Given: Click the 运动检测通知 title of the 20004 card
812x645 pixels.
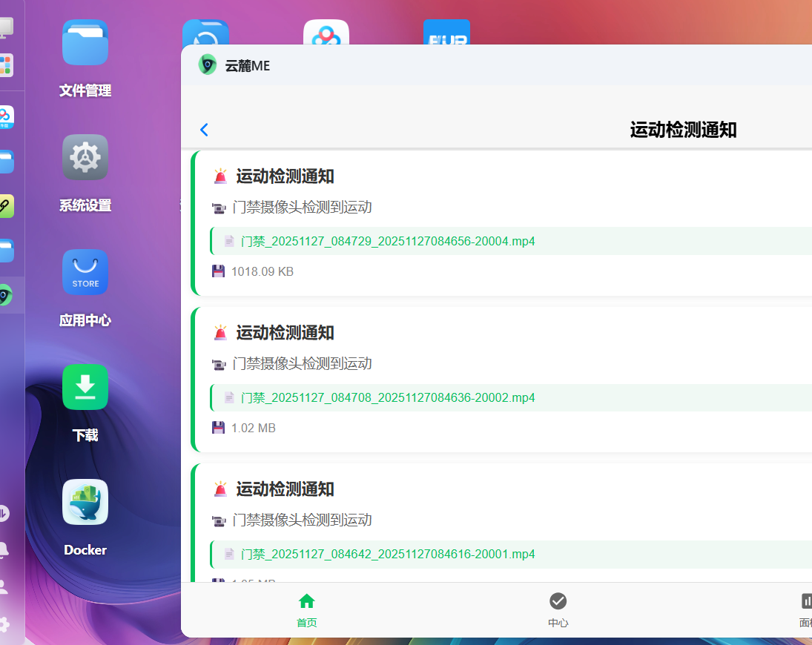Looking at the screenshot, I should tap(285, 176).
